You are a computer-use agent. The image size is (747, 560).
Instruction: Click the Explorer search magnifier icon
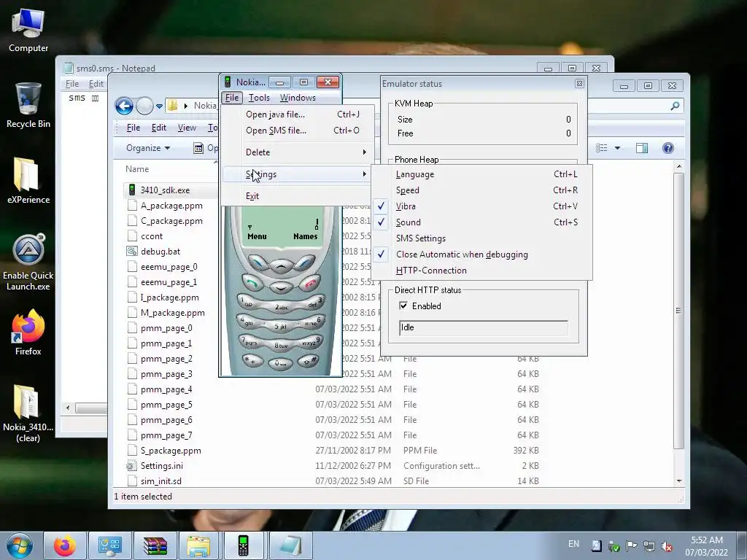point(675,106)
